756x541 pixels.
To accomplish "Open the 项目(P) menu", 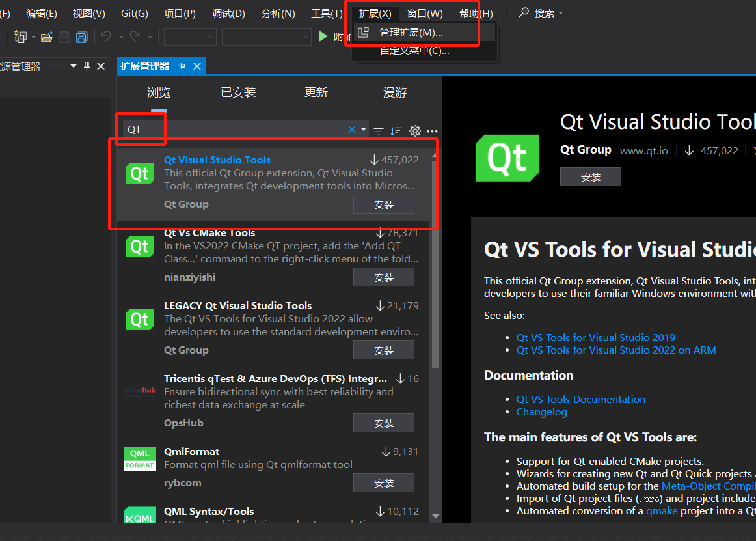I will pyautogui.click(x=180, y=13).
